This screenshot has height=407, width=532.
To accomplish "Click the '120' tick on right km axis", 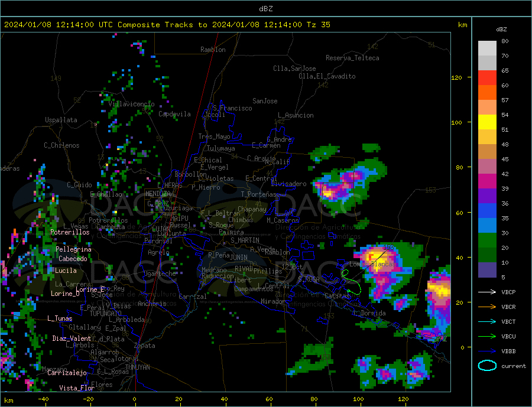I will click(456, 77).
